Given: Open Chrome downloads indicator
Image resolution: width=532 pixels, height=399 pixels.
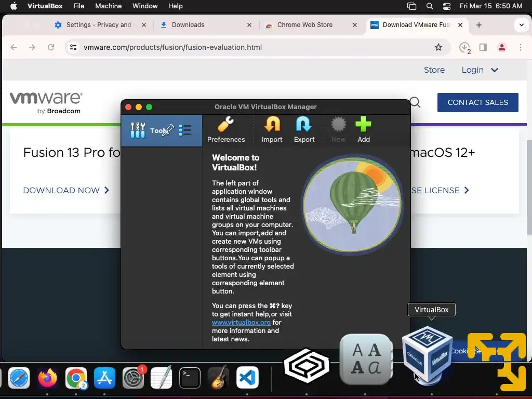Looking at the screenshot, I should 464,47.
